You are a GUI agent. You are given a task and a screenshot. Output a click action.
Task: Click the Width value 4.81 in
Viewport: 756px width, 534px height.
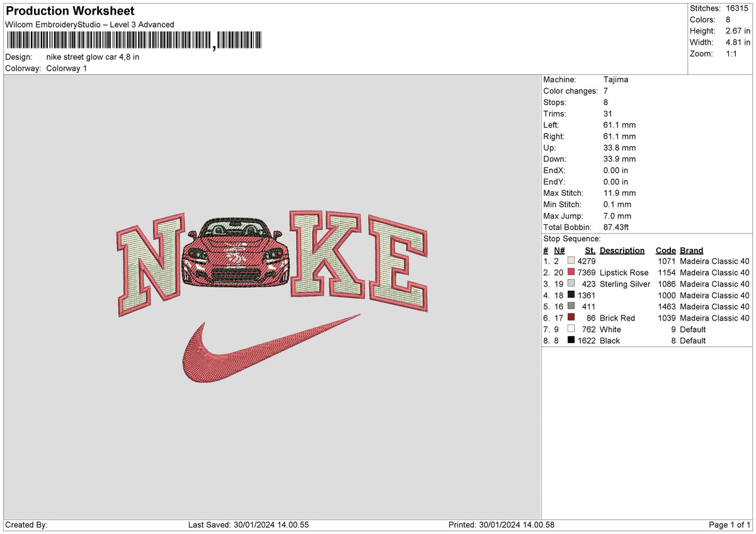point(738,42)
